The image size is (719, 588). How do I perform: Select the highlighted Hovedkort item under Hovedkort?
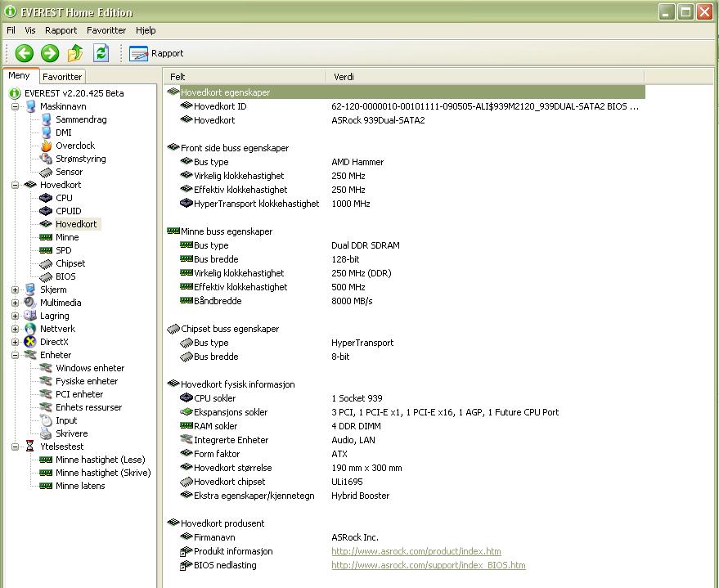click(76, 224)
